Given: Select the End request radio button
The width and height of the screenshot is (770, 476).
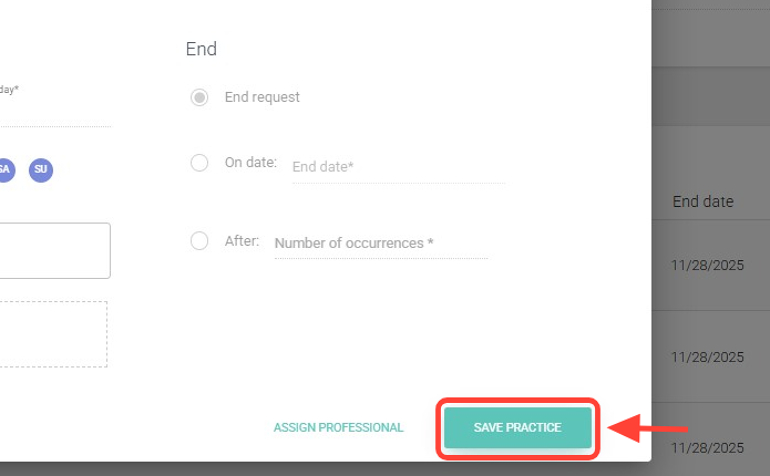Looking at the screenshot, I should [x=199, y=98].
